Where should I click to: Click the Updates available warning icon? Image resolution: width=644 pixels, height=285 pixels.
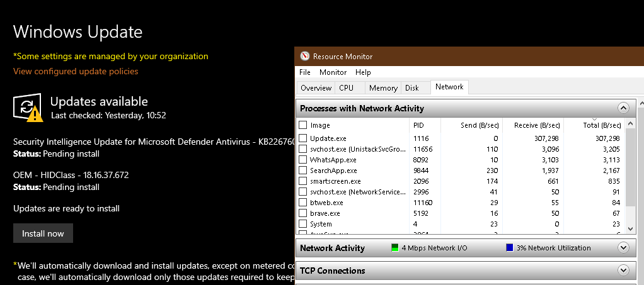tap(28, 108)
